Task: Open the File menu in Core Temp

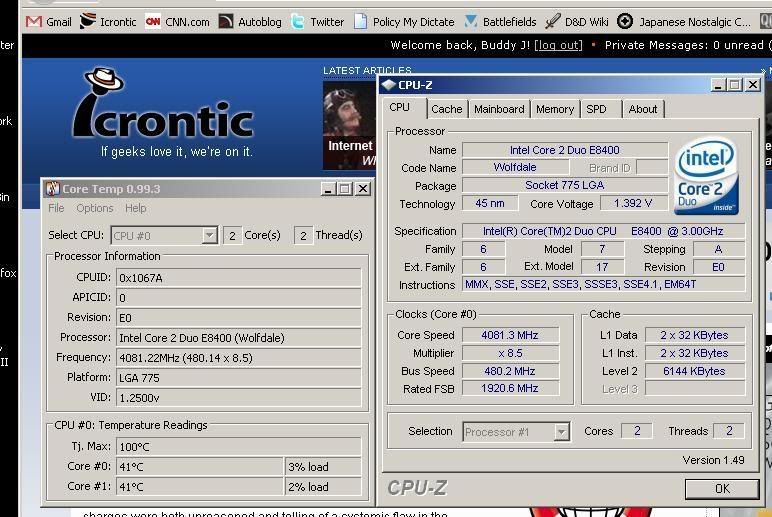Action: (56, 208)
